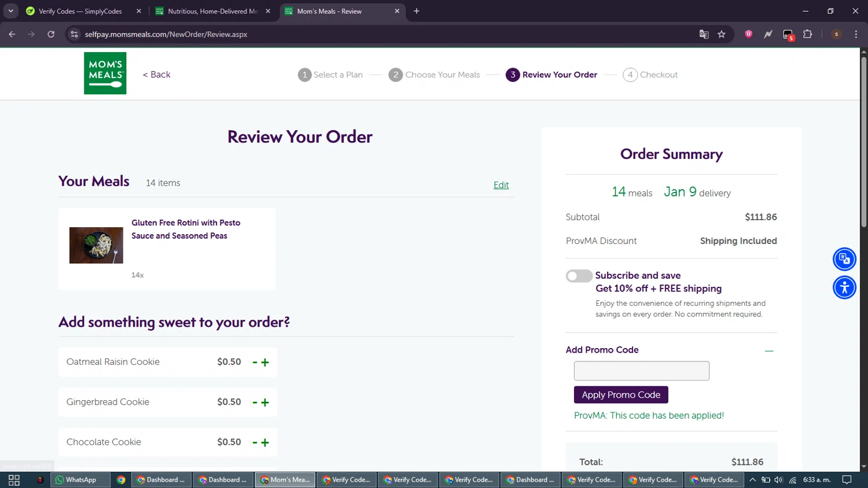Viewport: 868px width, 488px height.
Task: Remove a Chocolate Cookie with minus
Action: click(255, 443)
